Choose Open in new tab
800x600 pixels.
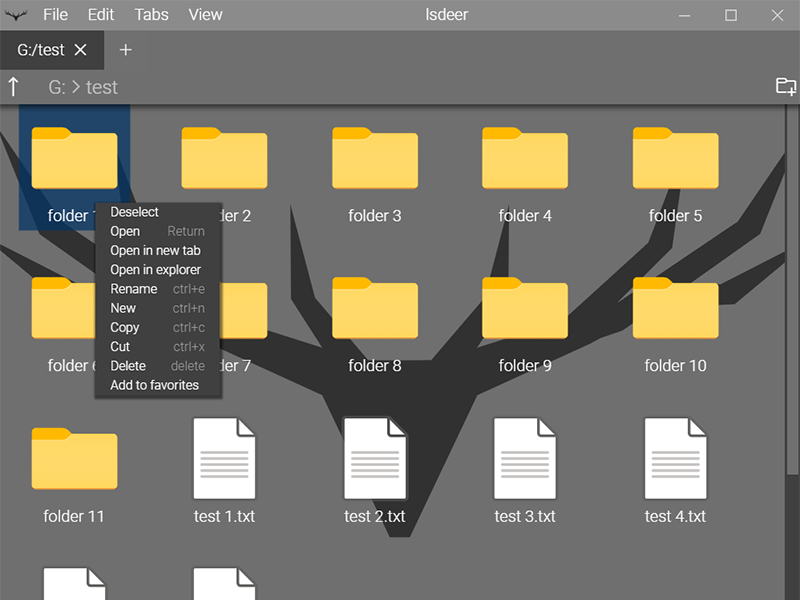coord(158,251)
